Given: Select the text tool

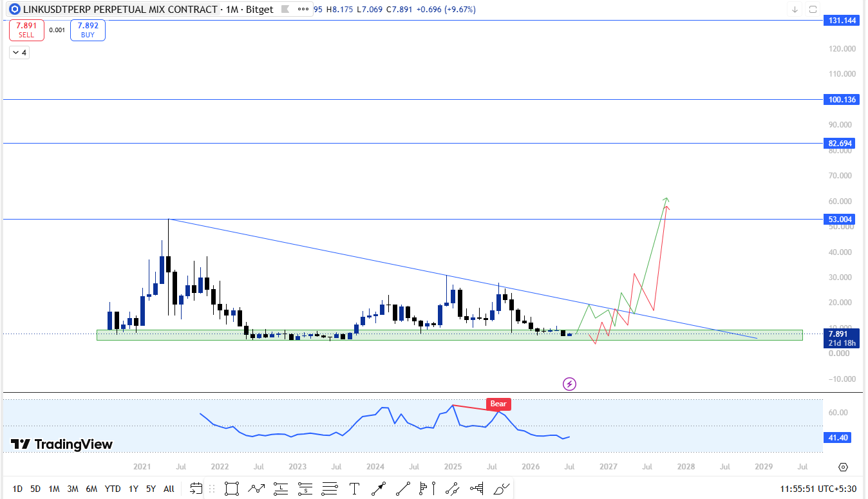Looking at the screenshot, I should point(354,489).
